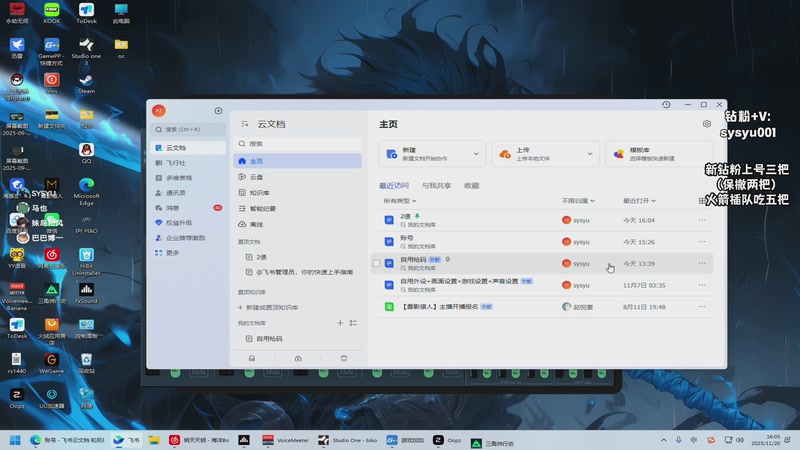Open the history clock icon in the title bar
800x450 pixels.
[666, 105]
